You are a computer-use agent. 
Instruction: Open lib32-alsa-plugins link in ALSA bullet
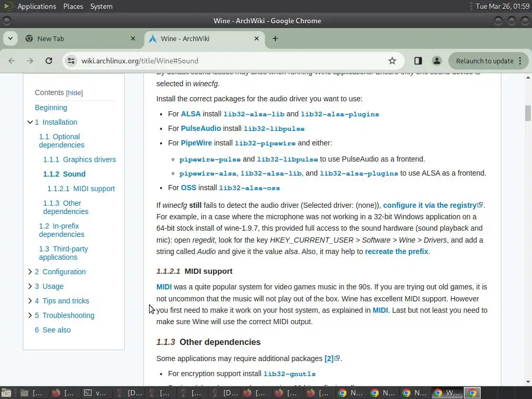click(340, 114)
